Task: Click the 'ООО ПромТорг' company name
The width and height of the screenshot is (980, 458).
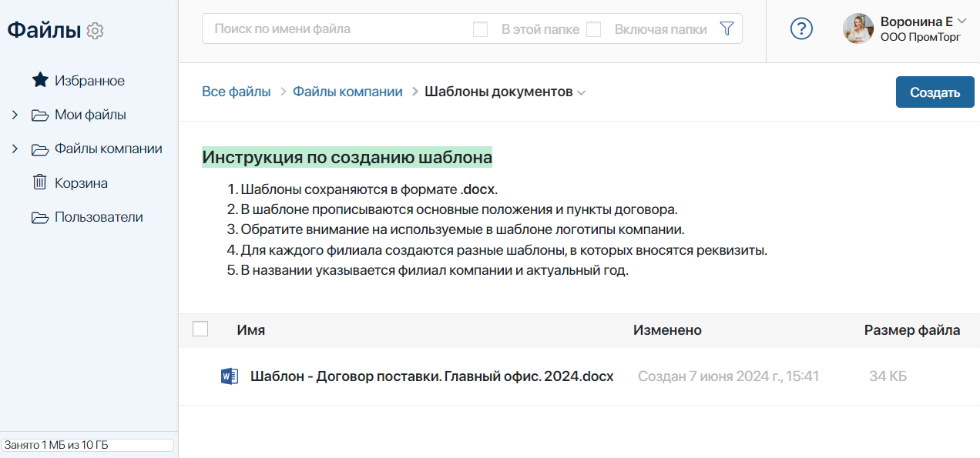Action: [921, 36]
